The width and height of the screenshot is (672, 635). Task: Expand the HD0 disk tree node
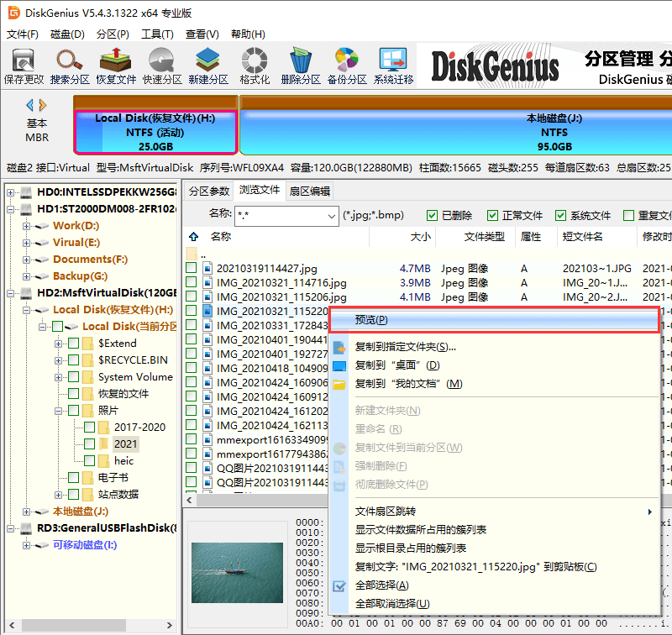[x=10, y=193]
